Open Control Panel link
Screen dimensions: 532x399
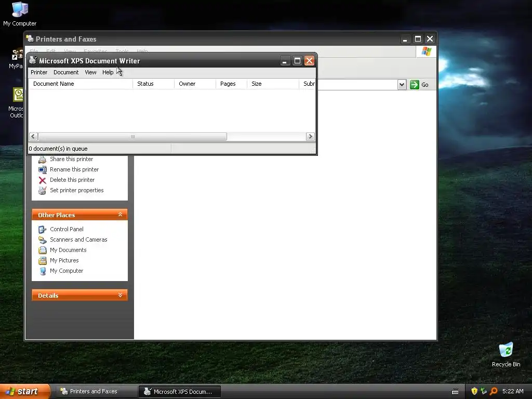(x=66, y=229)
